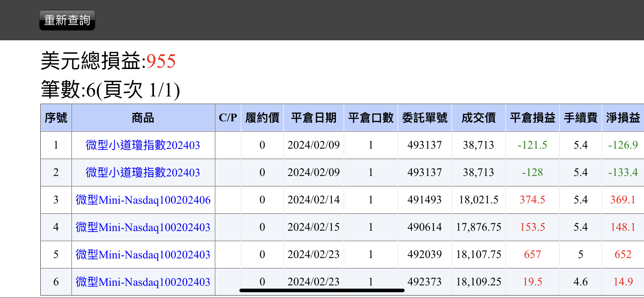Click net profit -126.9
Screen dimensions: 644x298
(x=623, y=145)
